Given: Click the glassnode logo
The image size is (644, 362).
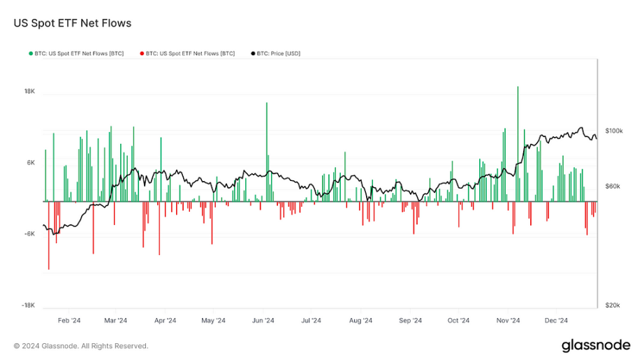Looking at the screenshot, I should coord(596,345).
